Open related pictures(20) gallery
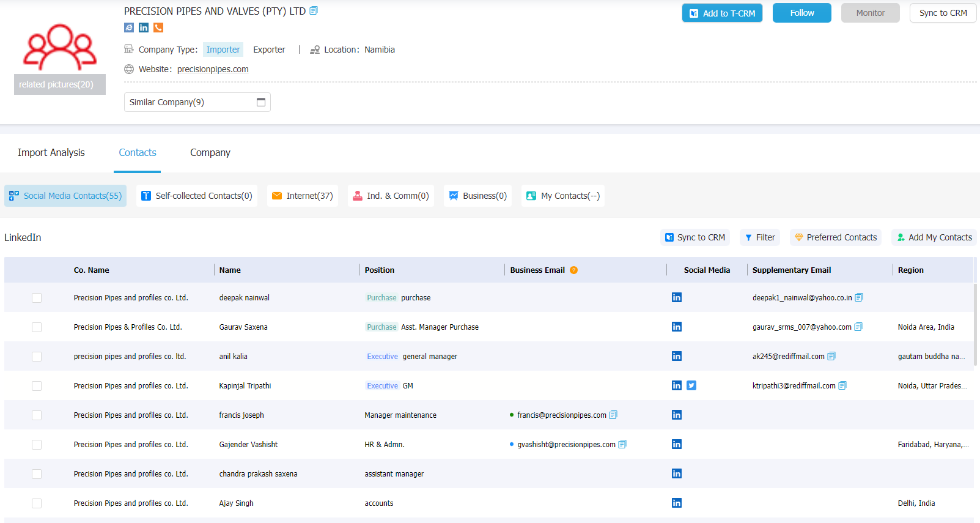Screen dimensions: 980x523 tap(60, 84)
